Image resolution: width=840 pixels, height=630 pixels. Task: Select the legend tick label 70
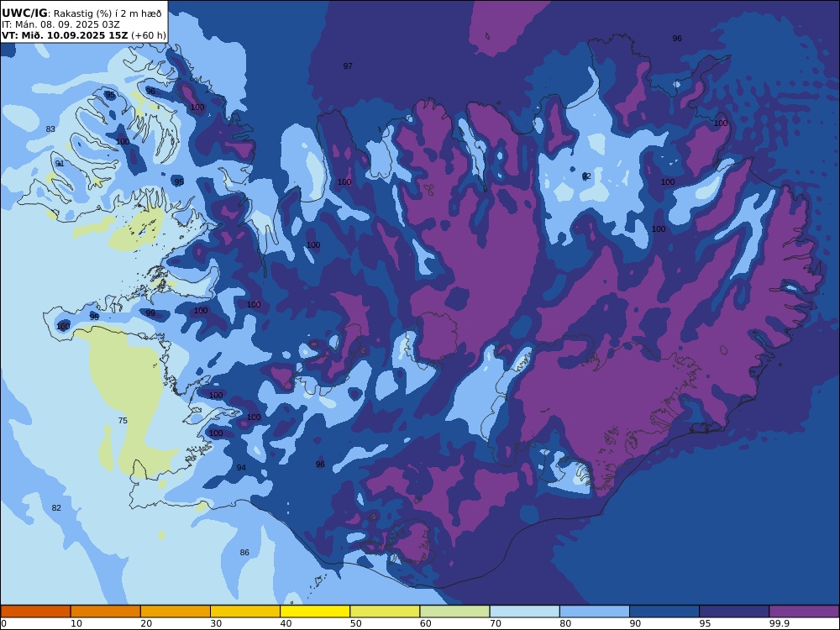tap(496, 623)
